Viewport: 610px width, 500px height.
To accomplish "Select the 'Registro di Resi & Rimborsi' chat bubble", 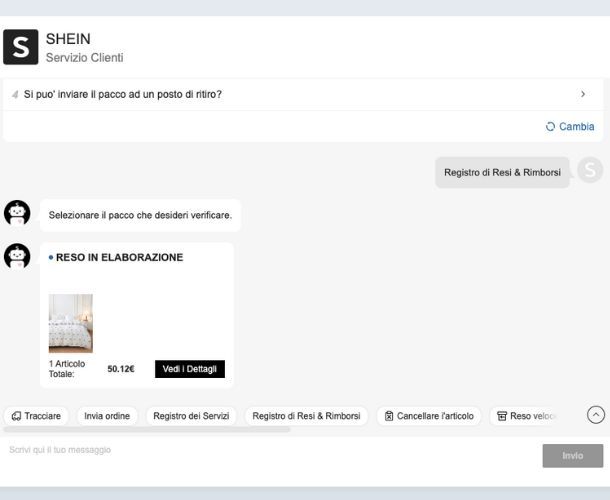I will coord(502,172).
